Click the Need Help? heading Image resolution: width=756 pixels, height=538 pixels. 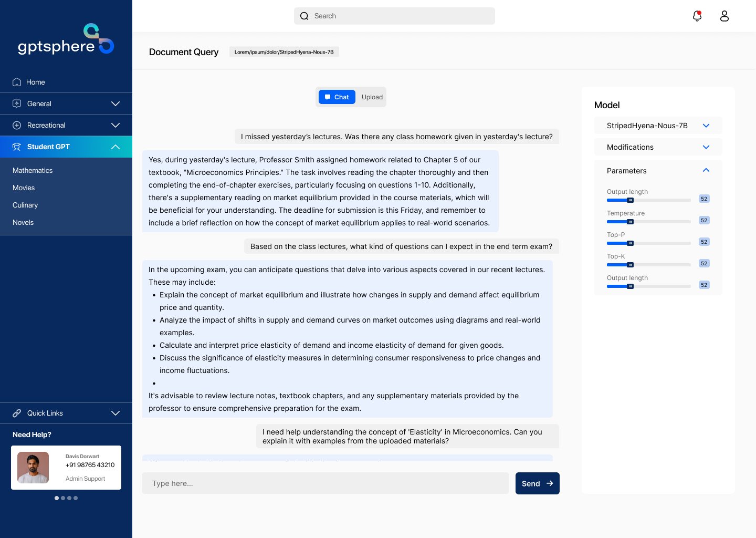(x=32, y=434)
